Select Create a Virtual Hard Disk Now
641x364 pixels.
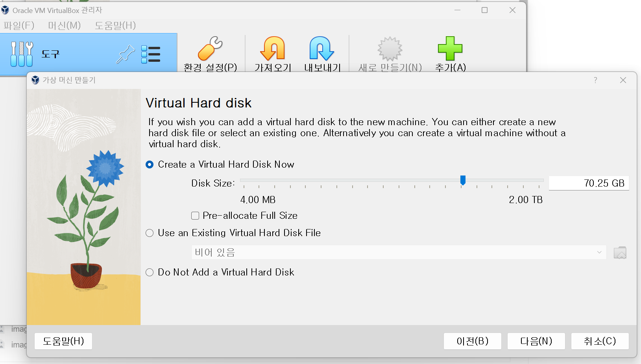pos(150,164)
